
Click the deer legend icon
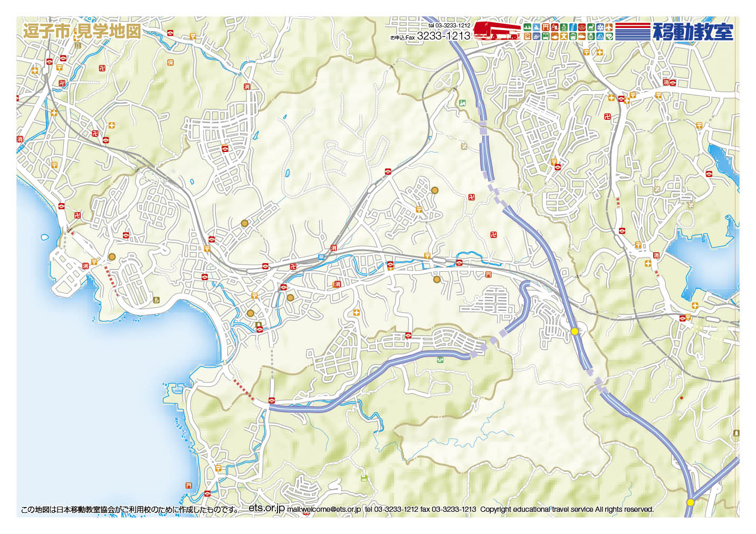[591, 27]
